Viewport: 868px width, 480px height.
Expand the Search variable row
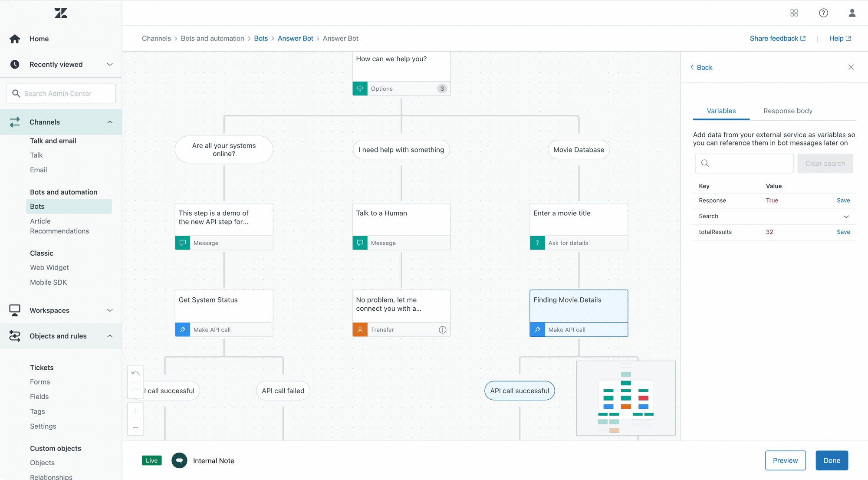(x=846, y=216)
